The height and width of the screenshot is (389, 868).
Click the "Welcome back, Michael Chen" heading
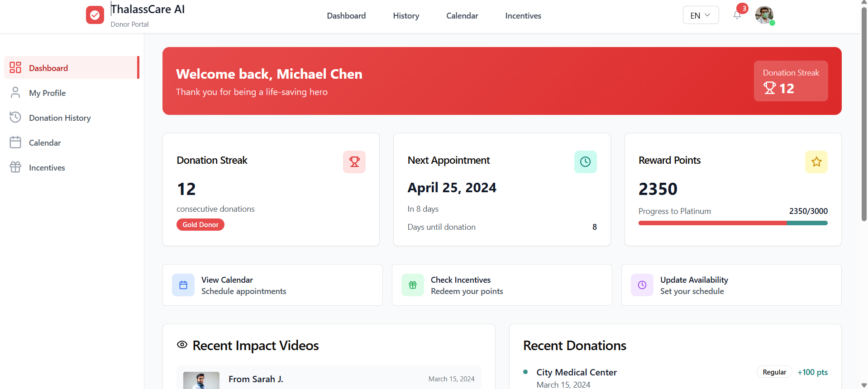(x=269, y=74)
